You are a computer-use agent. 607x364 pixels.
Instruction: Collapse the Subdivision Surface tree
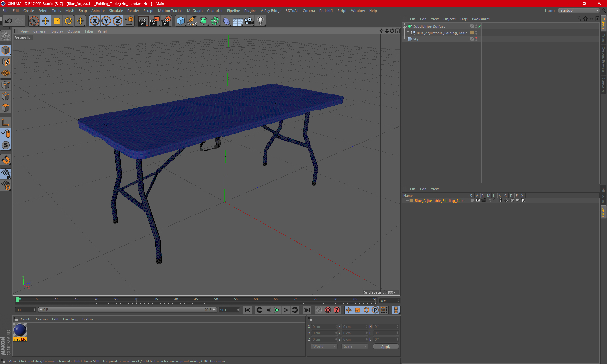point(405,27)
